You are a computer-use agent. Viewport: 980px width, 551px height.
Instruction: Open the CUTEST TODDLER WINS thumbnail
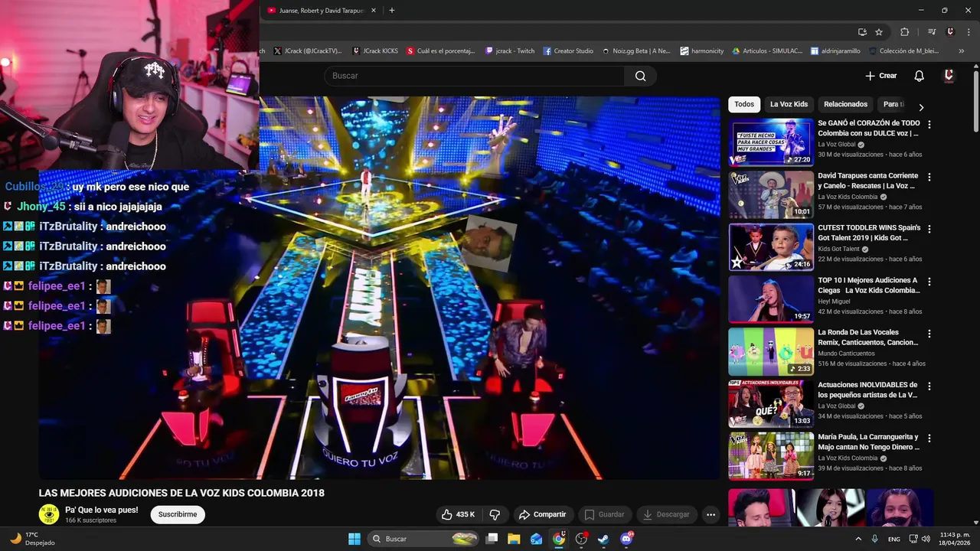coord(771,247)
